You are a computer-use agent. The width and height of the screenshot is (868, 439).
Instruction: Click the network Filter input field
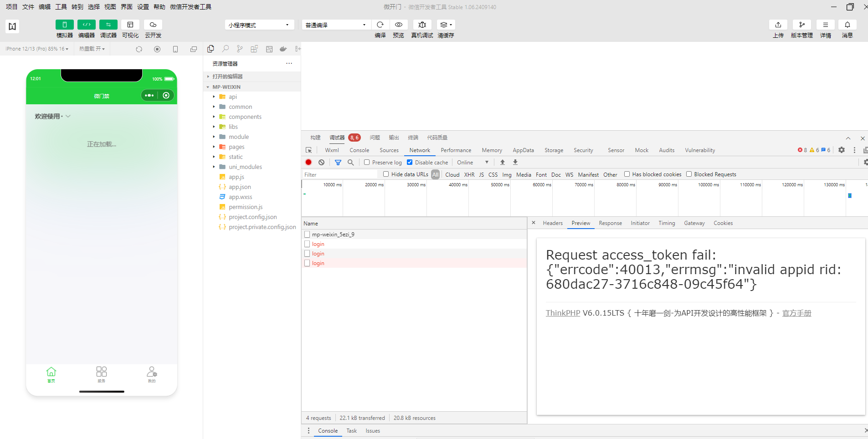coord(340,174)
